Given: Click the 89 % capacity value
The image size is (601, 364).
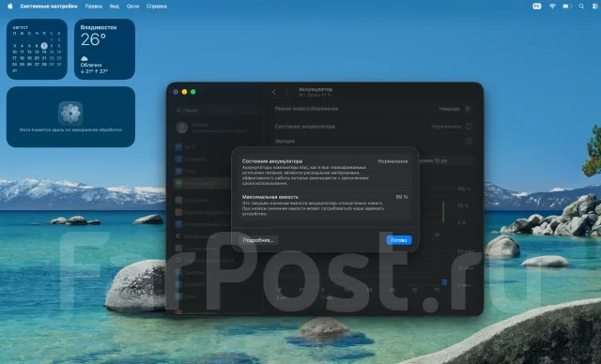Looking at the screenshot, I should pyautogui.click(x=402, y=197).
